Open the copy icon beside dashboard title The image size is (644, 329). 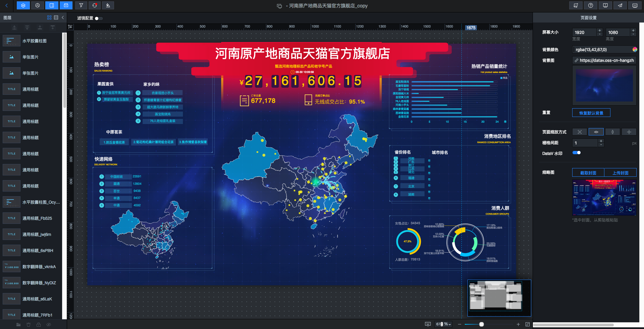click(x=279, y=6)
